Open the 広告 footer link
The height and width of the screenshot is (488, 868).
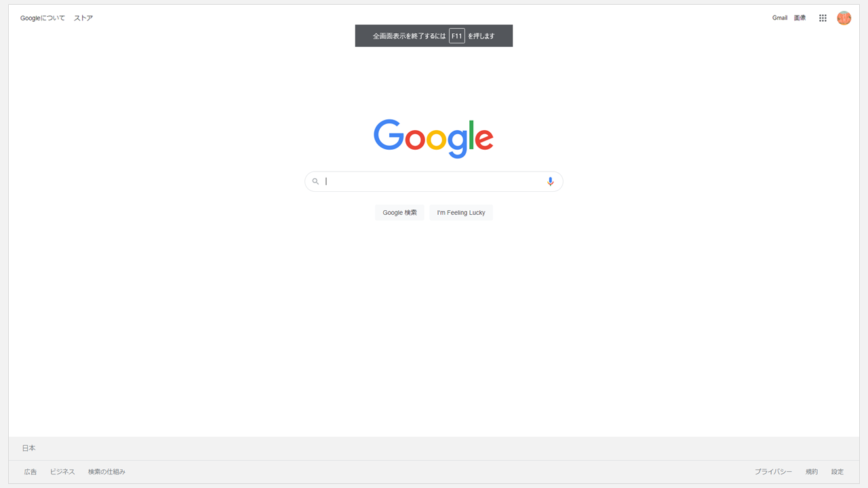tap(31, 472)
